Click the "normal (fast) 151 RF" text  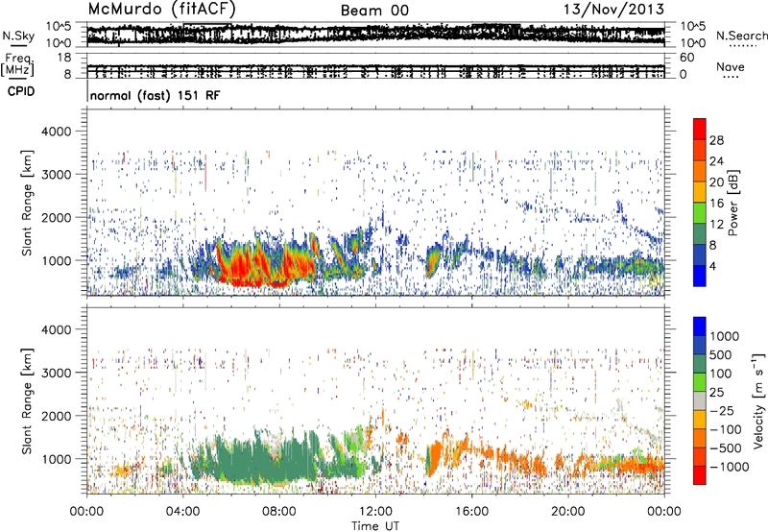click(x=156, y=95)
